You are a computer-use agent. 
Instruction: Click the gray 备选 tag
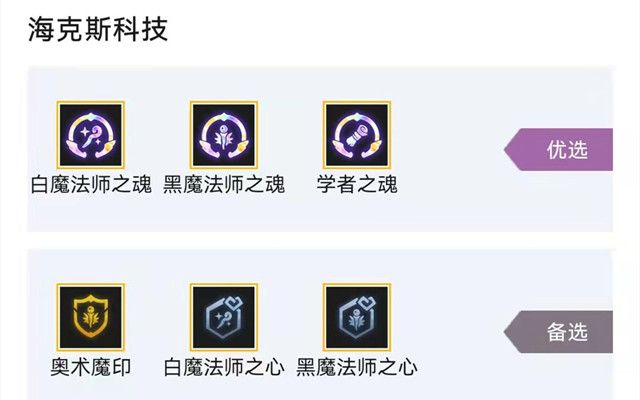tap(558, 332)
